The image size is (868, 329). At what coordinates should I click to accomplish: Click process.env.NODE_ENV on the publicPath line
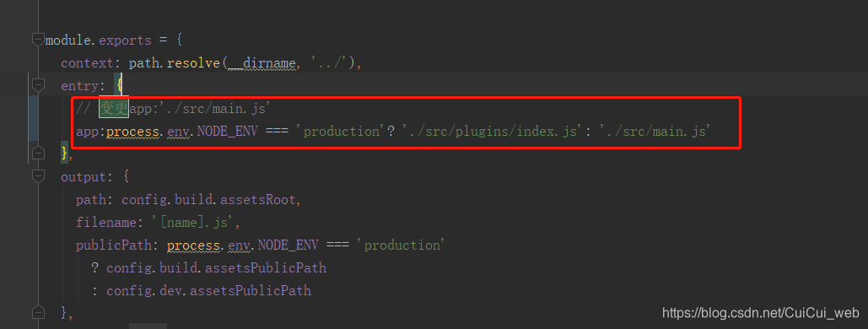pyautogui.click(x=242, y=245)
